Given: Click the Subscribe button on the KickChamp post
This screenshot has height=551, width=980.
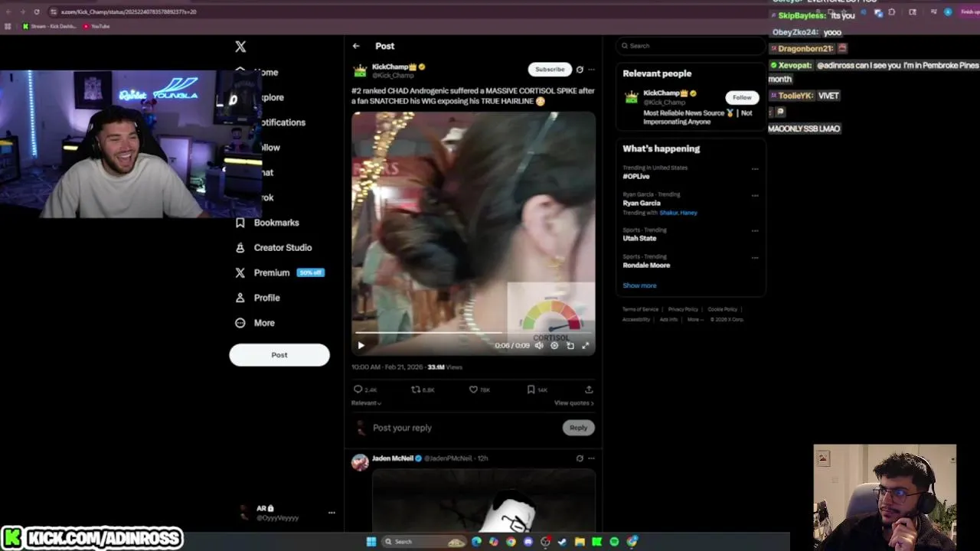Looking at the screenshot, I should 550,70.
